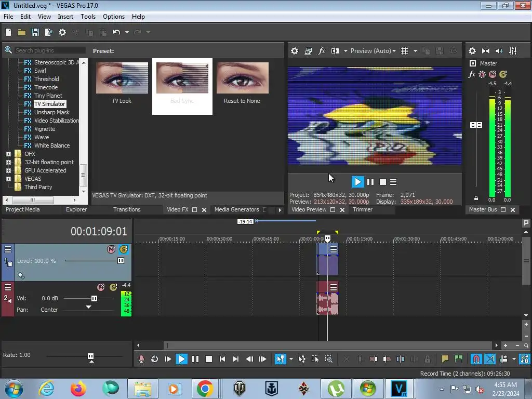This screenshot has height=399, width=532.
Task: Expand the GPU Accelerated folder
Action: coord(8,170)
